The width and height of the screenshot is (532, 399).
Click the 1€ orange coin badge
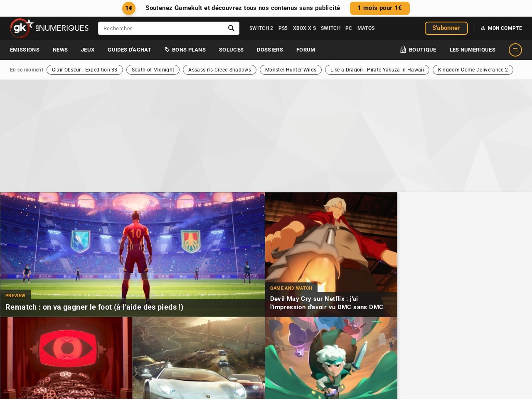click(129, 8)
